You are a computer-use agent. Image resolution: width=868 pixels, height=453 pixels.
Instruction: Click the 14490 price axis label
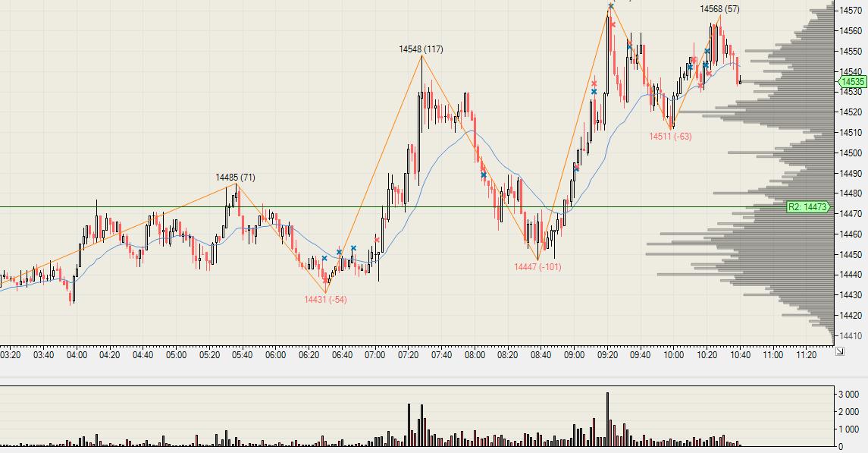pos(851,173)
